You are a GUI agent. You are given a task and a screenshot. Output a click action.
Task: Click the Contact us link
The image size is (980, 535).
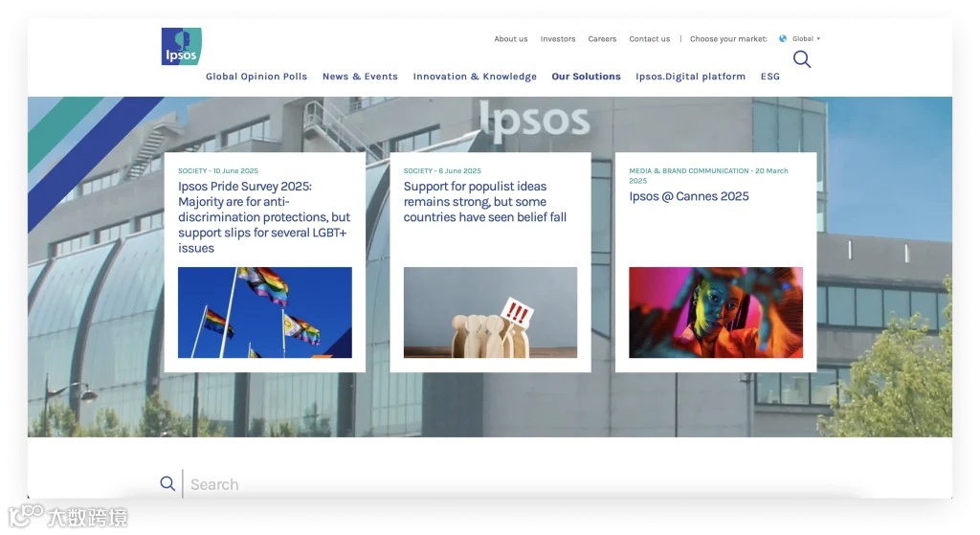(x=650, y=38)
